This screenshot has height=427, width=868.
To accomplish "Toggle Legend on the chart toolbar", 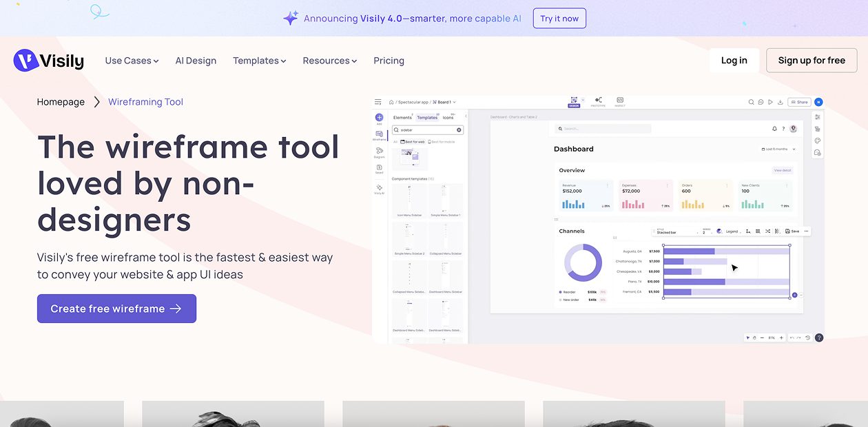I will [x=732, y=231].
